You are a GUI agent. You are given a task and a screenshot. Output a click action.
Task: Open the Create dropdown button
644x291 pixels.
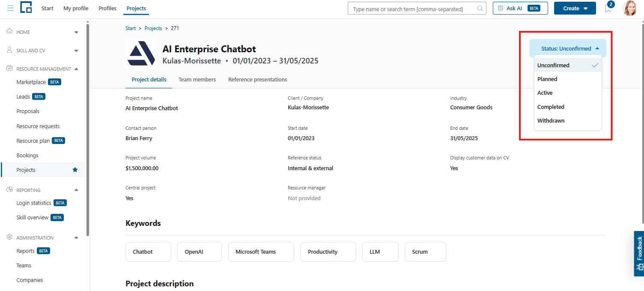[575, 8]
